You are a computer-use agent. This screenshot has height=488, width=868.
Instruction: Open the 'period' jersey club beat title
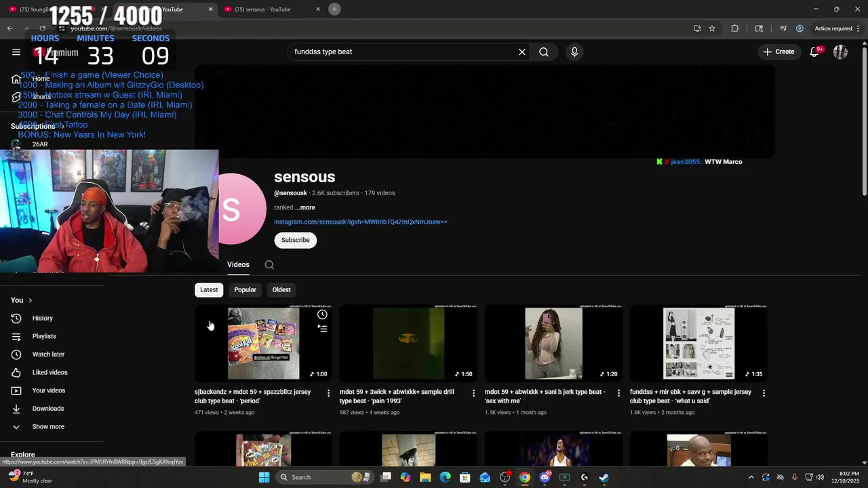252,396
